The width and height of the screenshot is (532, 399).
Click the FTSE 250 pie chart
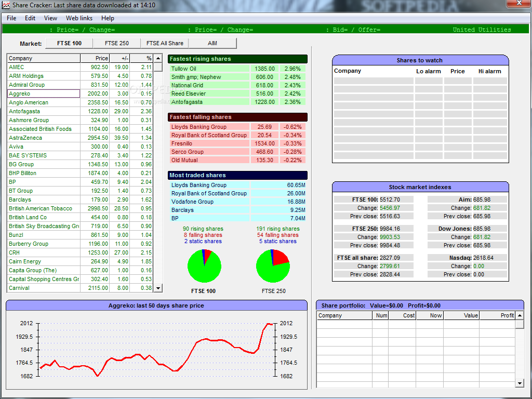click(273, 266)
